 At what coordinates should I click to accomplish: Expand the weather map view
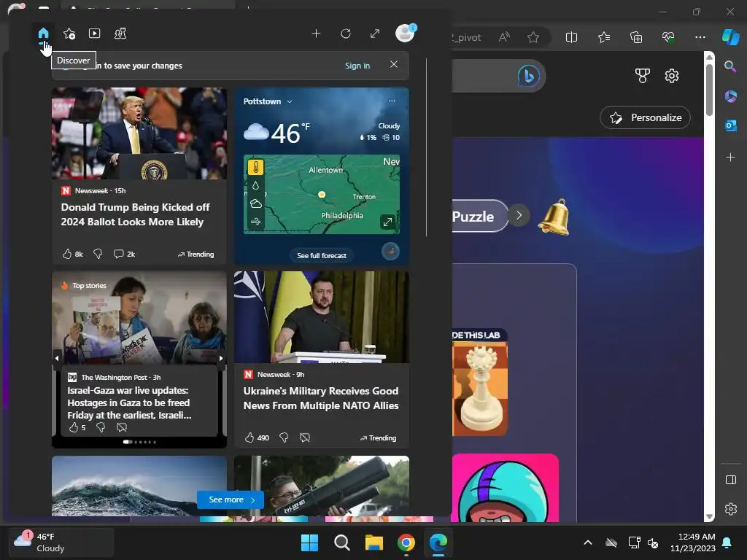coord(388,222)
